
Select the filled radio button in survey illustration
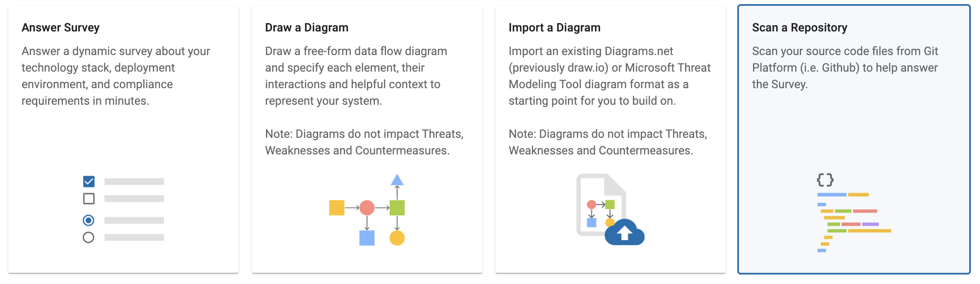[88, 220]
